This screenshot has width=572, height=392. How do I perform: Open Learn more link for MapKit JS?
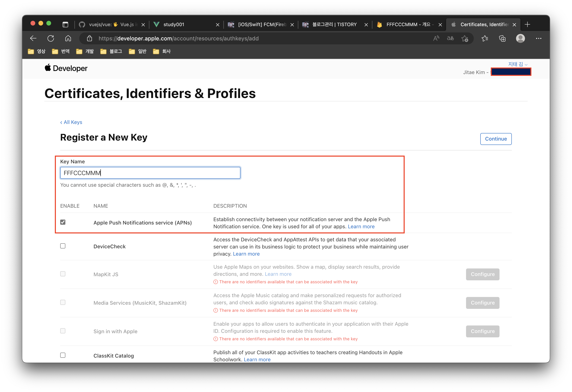(x=278, y=274)
